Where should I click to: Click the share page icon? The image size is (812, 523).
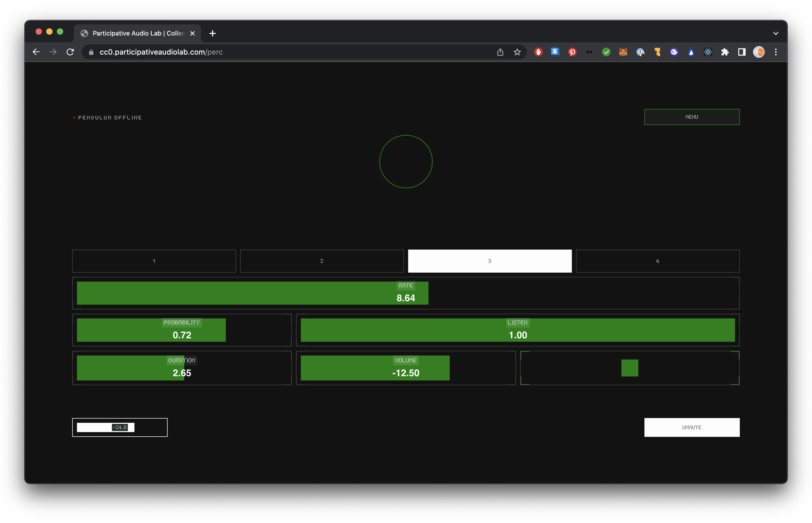pyautogui.click(x=500, y=52)
